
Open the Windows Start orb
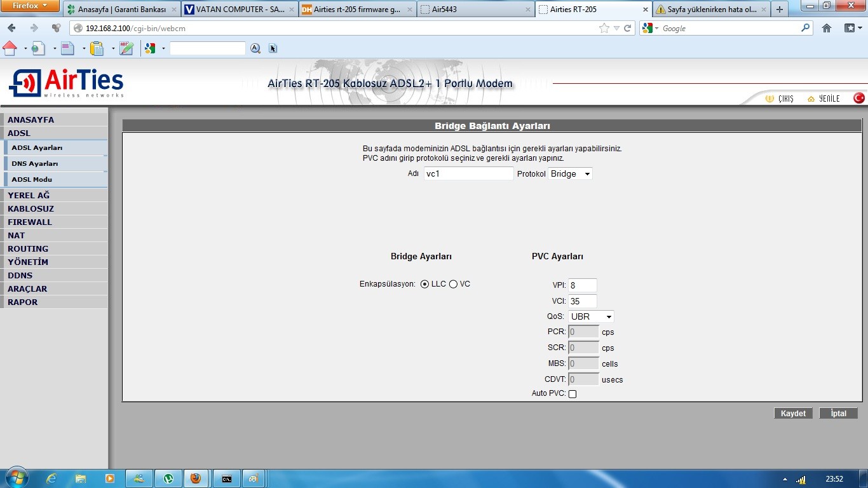(16, 478)
